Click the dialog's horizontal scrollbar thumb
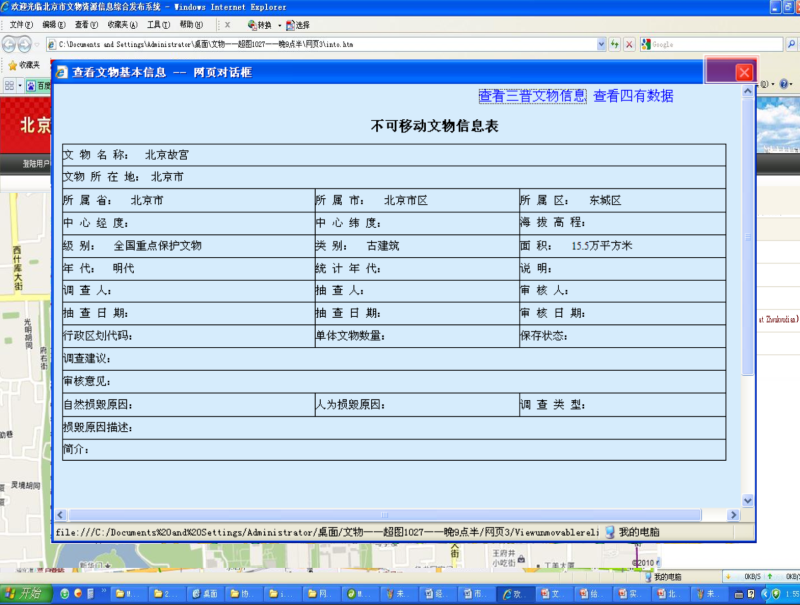Image resolution: width=800 pixels, height=605 pixels. [385, 515]
